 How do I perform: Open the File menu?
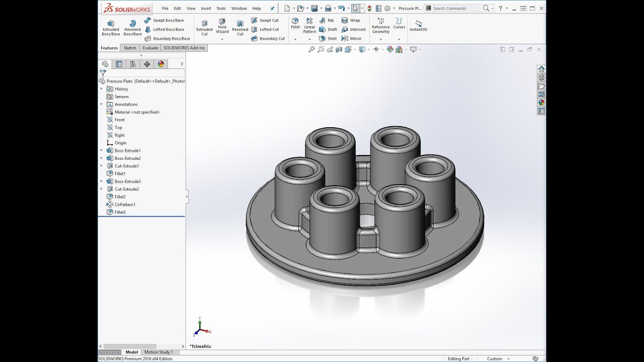(165, 8)
